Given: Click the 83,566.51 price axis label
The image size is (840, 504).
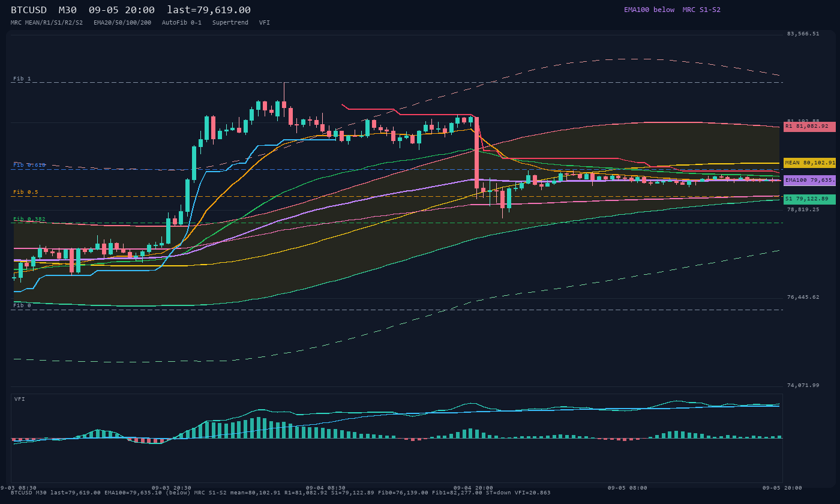Looking at the screenshot, I should click(x=803, y=34).
